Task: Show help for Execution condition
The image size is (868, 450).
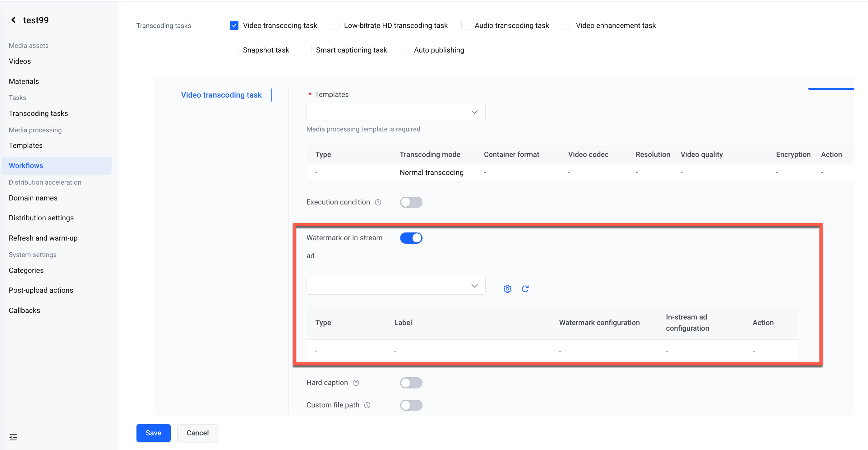Action: (378, 202)
